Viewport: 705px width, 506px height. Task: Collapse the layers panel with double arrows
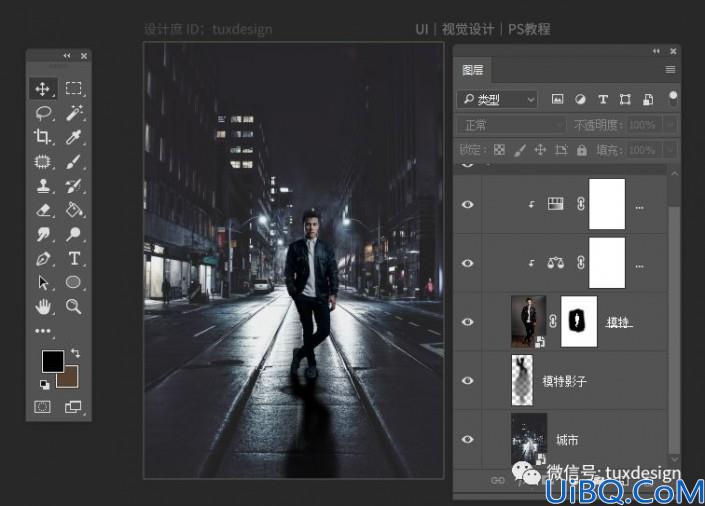click(x=656, y=51)
